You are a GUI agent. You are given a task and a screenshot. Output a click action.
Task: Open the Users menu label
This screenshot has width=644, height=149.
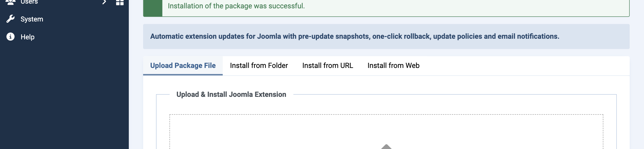pyautogui.click(x=29, y=2)
